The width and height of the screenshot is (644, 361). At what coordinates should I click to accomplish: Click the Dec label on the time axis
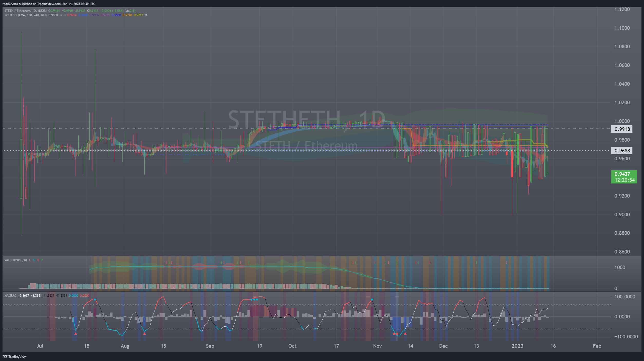coord(443,346)
